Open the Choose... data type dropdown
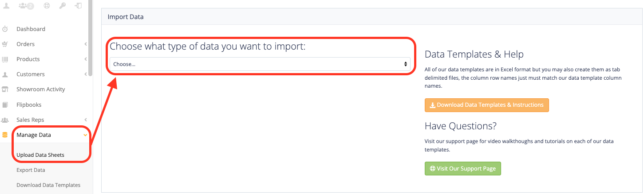The width and height of the screenshot is (644, 194). 260,64
